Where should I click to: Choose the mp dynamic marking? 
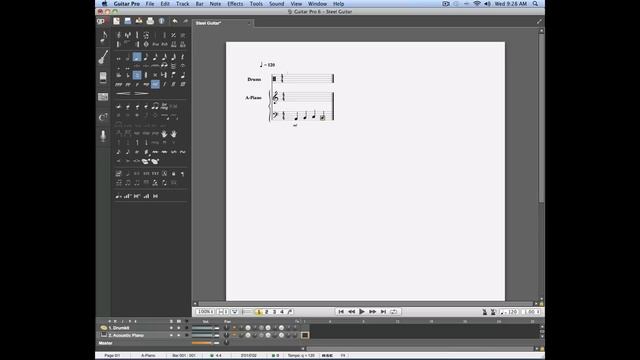pyautogui.click(x=146, y=84)
